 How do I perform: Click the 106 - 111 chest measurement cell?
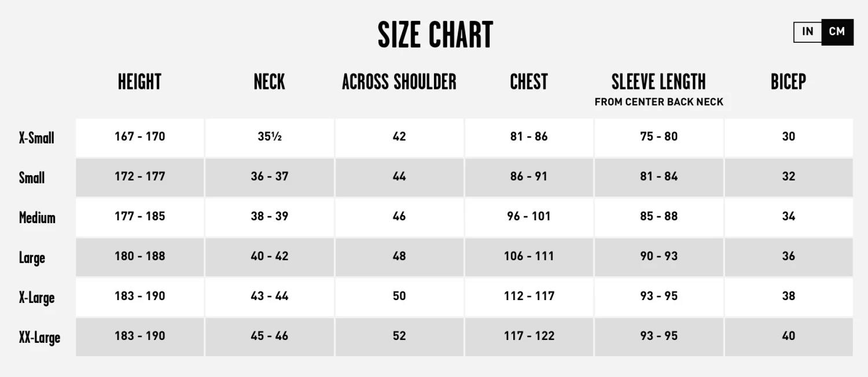(528, 257)
